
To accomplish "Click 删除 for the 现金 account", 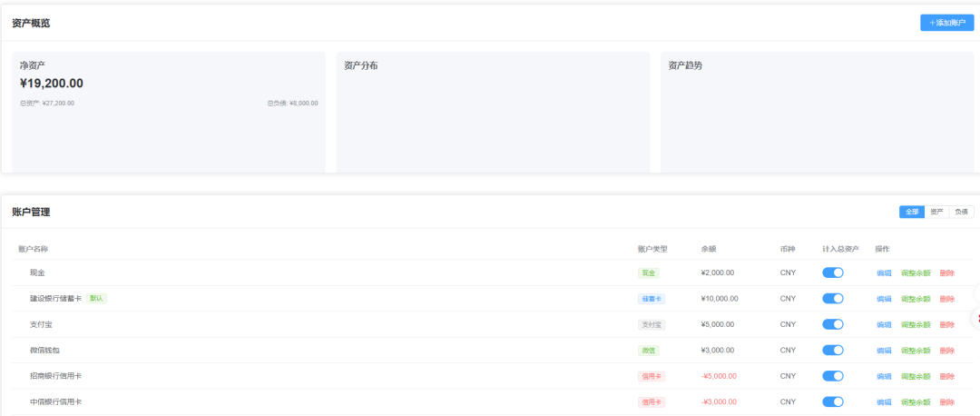I will pyautogui.click(x=946, y=272).
